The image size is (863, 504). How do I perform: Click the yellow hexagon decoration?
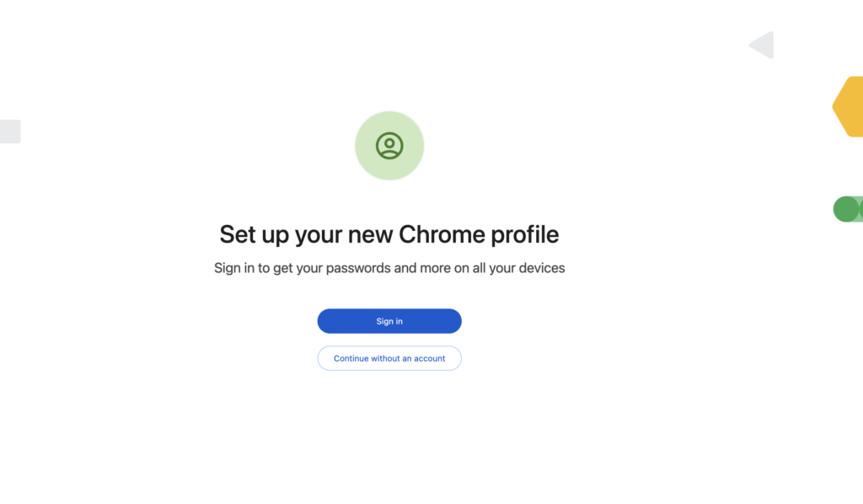tap(850, 106)
